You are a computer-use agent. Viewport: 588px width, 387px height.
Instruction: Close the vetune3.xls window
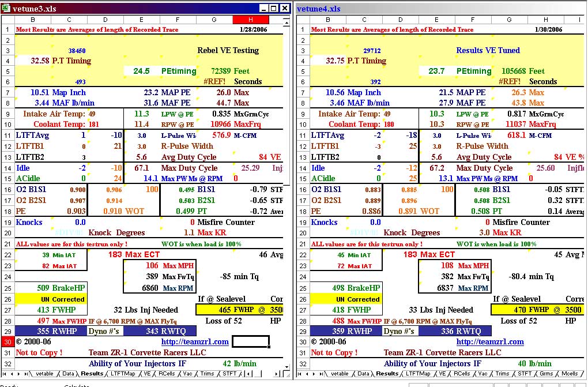click(285, 8)
